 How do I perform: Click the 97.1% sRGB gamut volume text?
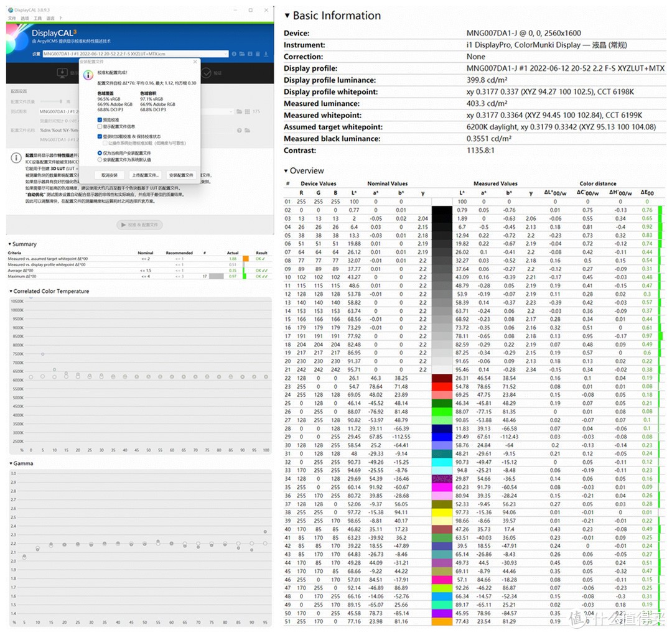[152, 99]
